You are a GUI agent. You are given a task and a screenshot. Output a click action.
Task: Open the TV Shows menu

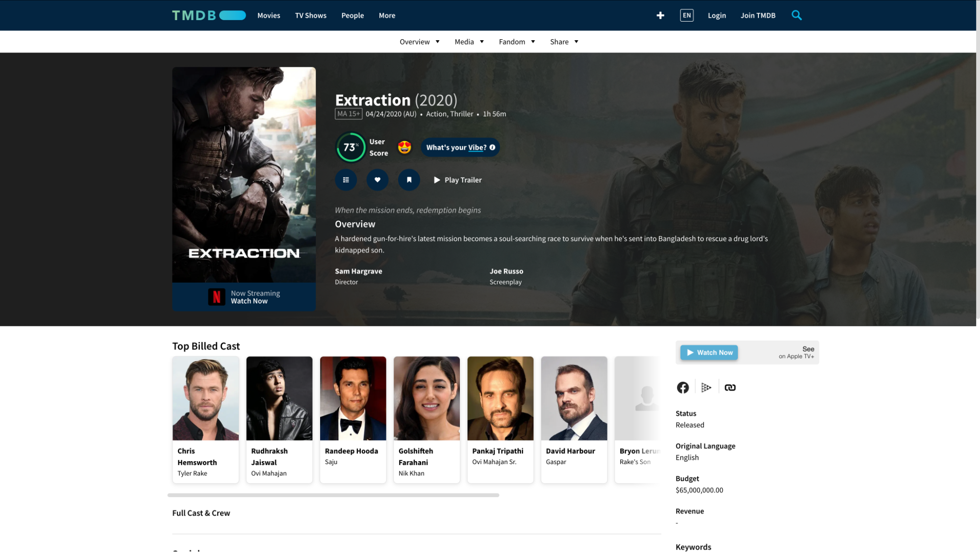coord(311,15)
